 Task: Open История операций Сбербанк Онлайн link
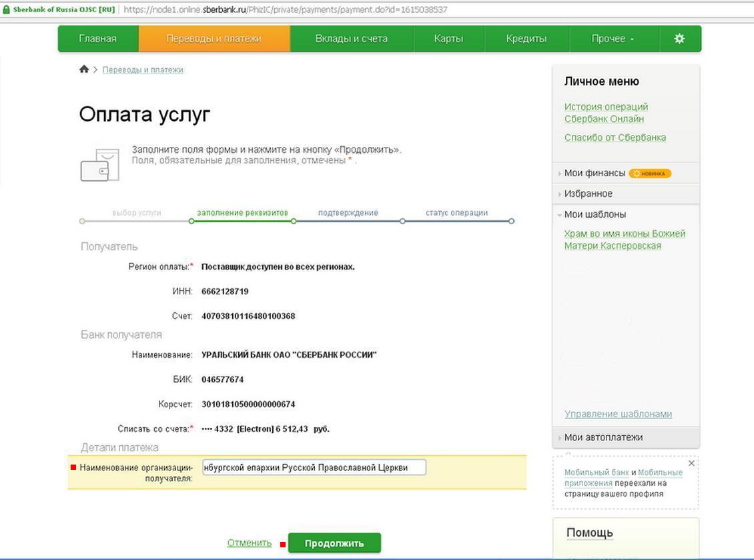(x=607, y=113)
